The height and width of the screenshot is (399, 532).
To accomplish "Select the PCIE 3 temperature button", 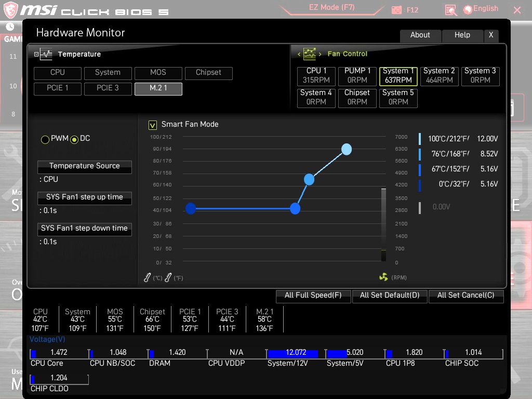I will [x=108, y=88].
